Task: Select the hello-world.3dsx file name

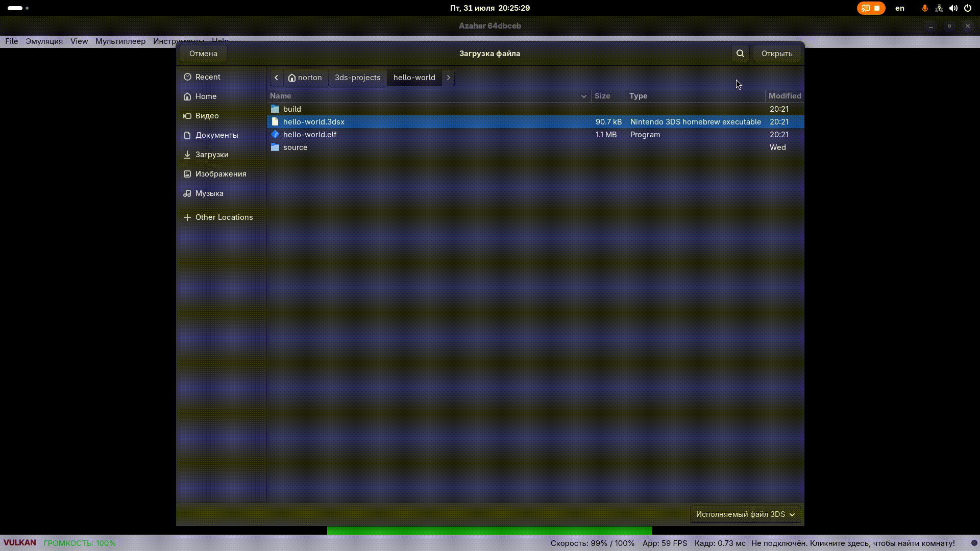Action: pyautogui.click(x=314, y=122)
